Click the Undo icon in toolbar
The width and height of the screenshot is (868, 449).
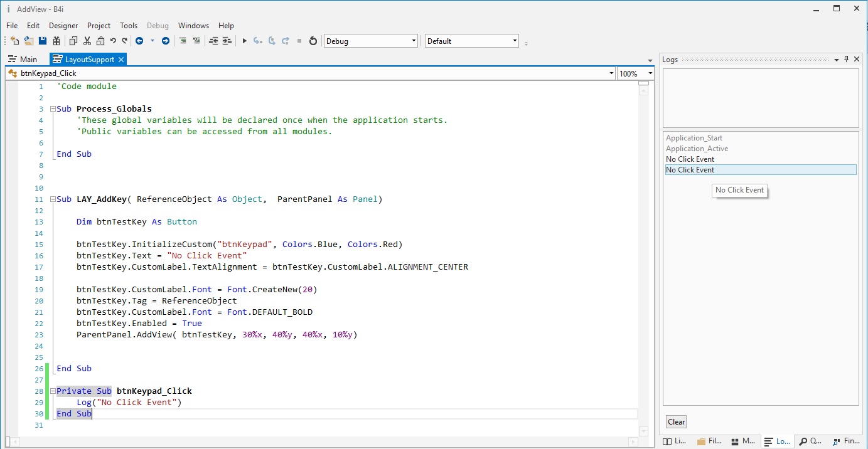click(x=113, y=41)
